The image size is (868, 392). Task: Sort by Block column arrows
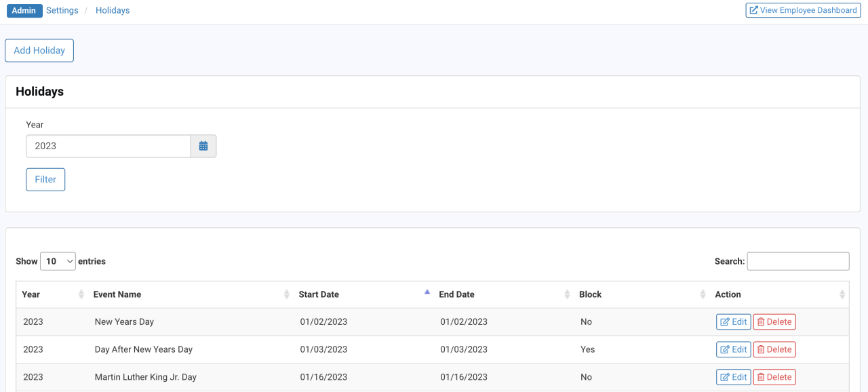(703, 294)
